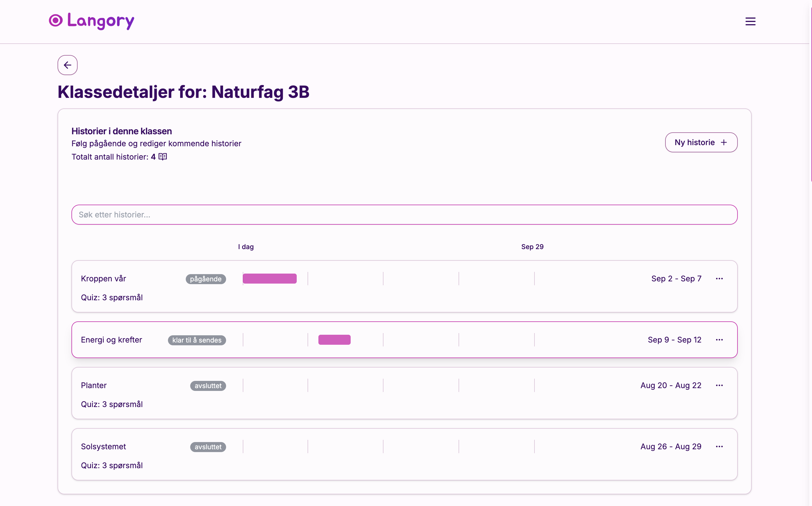Select the Solsystemet story title
Viewport: 812px width, 506px height.
[103, 447]
